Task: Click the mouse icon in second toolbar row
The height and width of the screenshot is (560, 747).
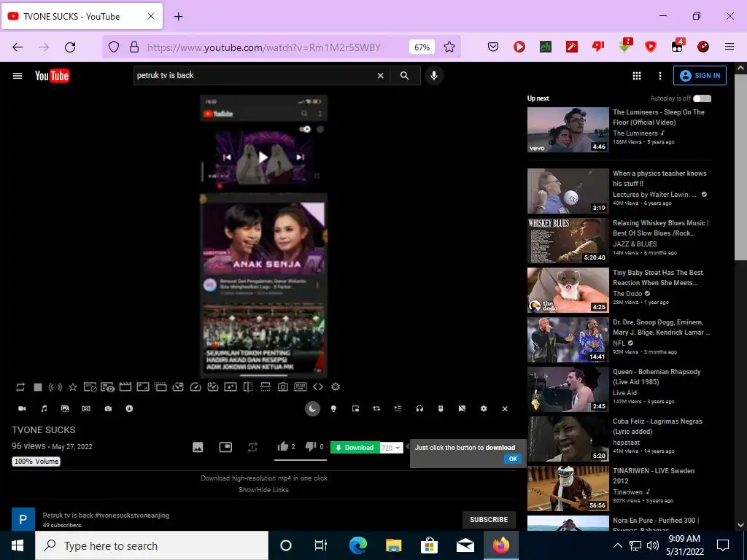Action: coord(441,408)
